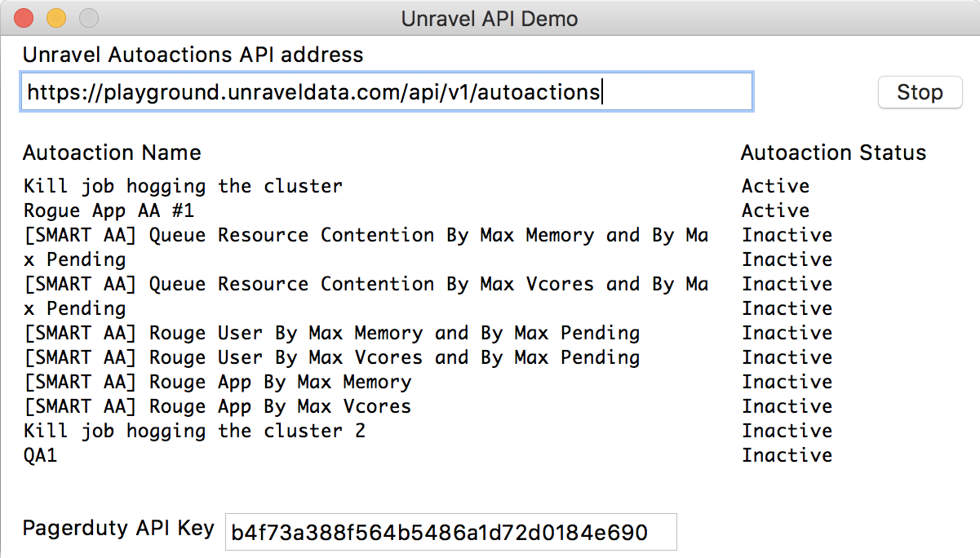Image resolution: width=980 pixels, height=558 pixels.
Task: Click the 'Autoaction Status' column header
Action: click(x=833, y=153)
